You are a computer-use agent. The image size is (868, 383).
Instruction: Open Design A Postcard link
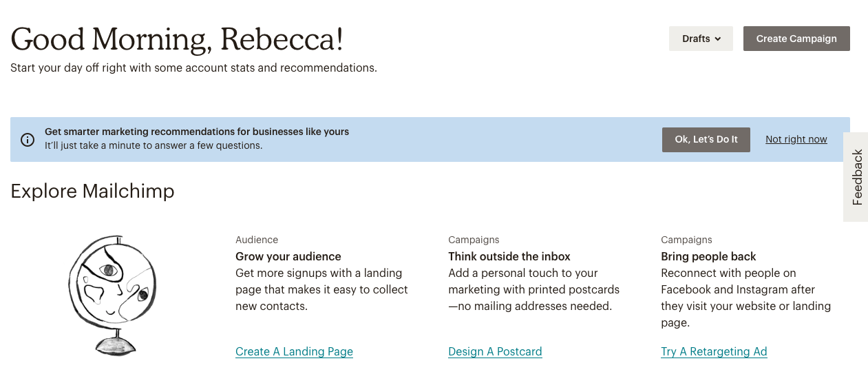(x=495, y=351)
